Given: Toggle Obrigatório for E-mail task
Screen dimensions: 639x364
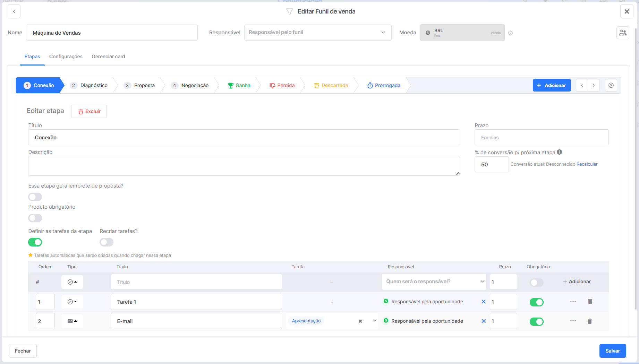Looking at the screenshot, I should tap(536, 322).
